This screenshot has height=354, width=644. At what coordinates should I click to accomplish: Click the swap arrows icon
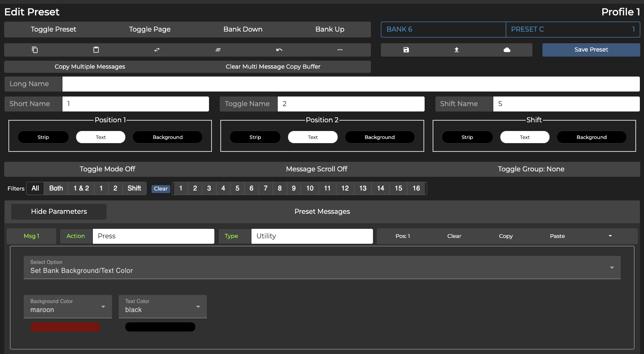click(x=157, y=50)
